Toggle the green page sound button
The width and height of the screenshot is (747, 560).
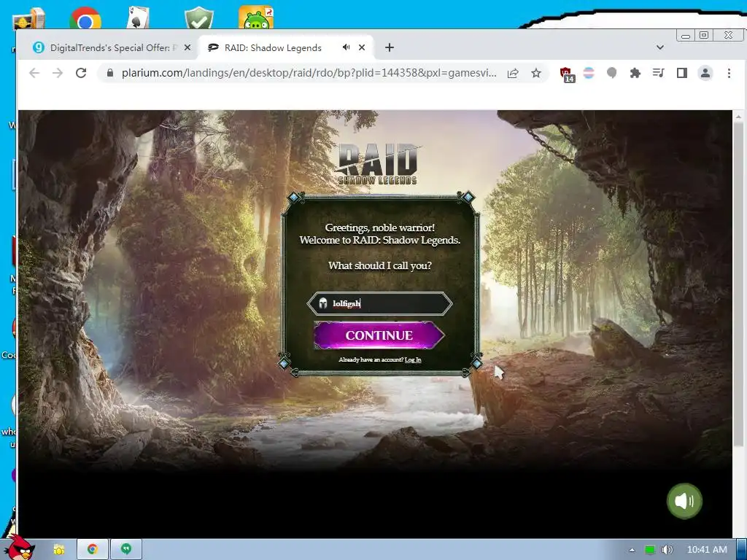tap(684, 500)
